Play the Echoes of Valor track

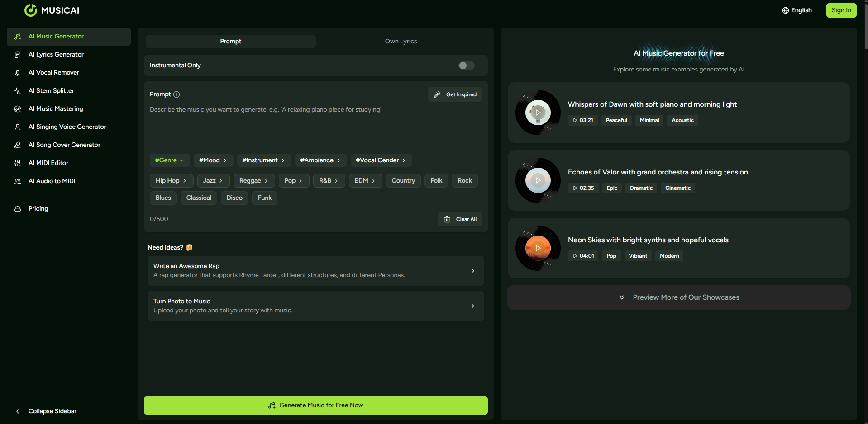[x=538, y=180]
